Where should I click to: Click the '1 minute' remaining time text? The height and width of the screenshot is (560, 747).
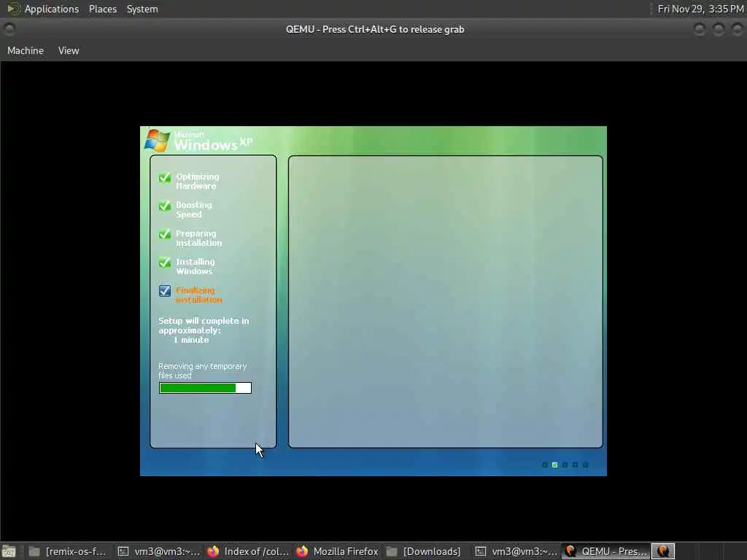[191, 340]
